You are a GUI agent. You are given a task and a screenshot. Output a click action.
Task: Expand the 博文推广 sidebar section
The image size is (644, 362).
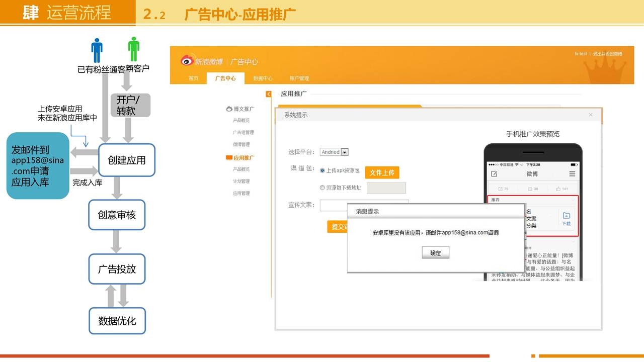240,109
